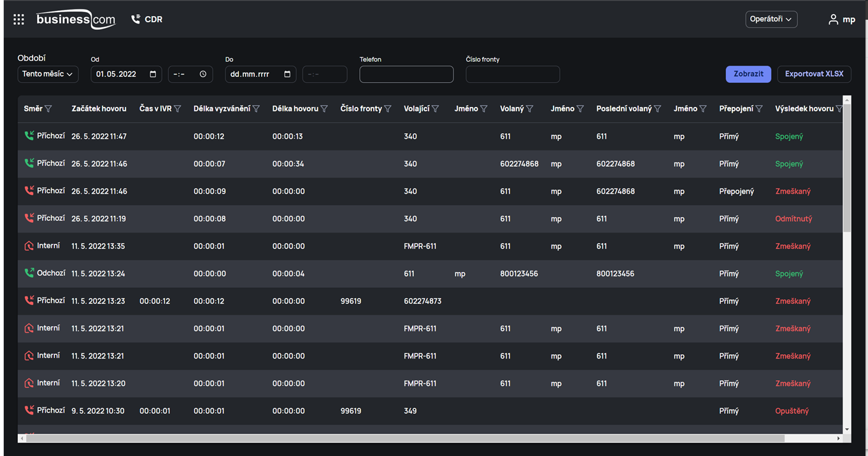Click the Odmítnutý result status
The width and height of the screenshot is (868, 456).
pos(793,218)
